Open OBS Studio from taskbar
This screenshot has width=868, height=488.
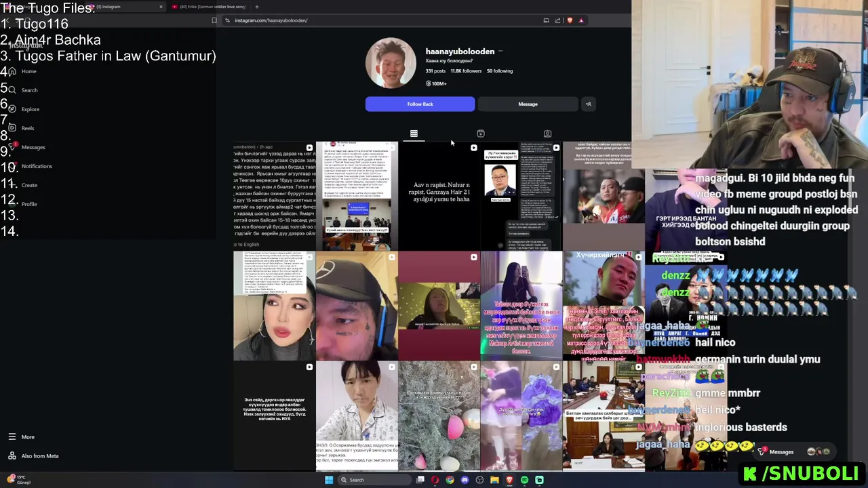479,480
